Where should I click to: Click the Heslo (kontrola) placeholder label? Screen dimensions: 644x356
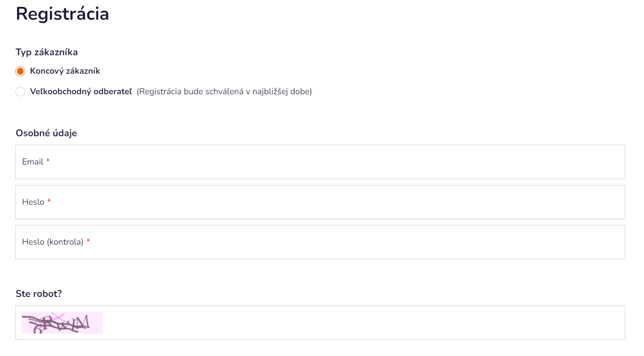(53, 242)
